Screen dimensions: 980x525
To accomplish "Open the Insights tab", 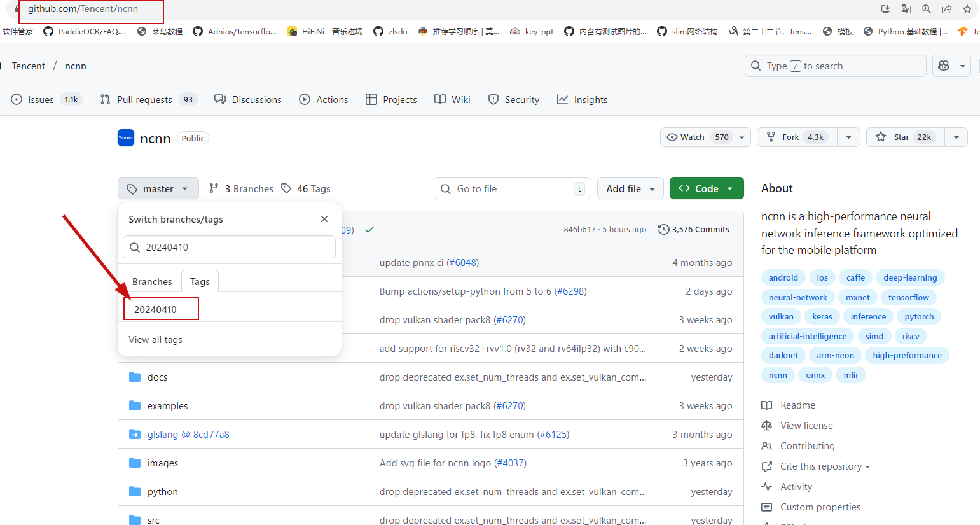I will click(x=582, y=99).
